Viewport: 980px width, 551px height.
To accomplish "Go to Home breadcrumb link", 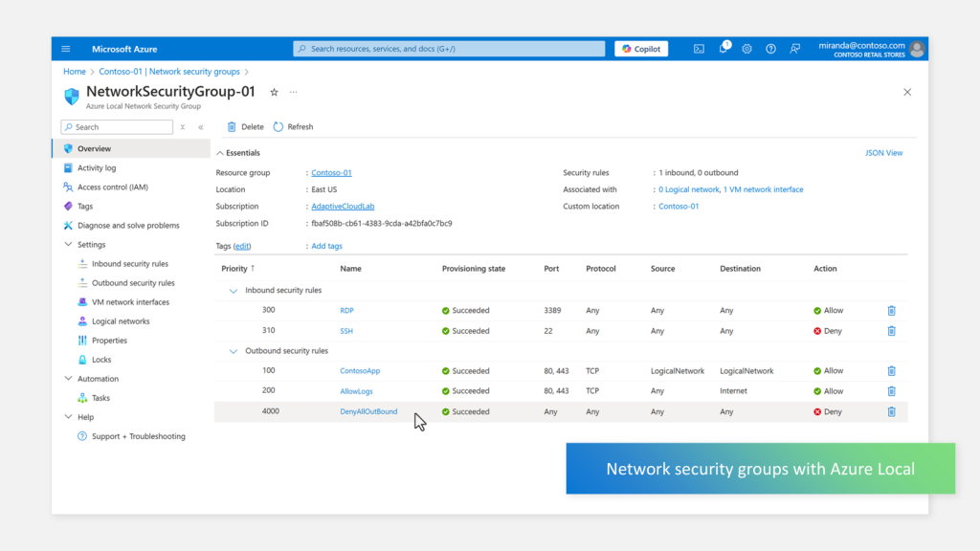I will click(75, 72).
